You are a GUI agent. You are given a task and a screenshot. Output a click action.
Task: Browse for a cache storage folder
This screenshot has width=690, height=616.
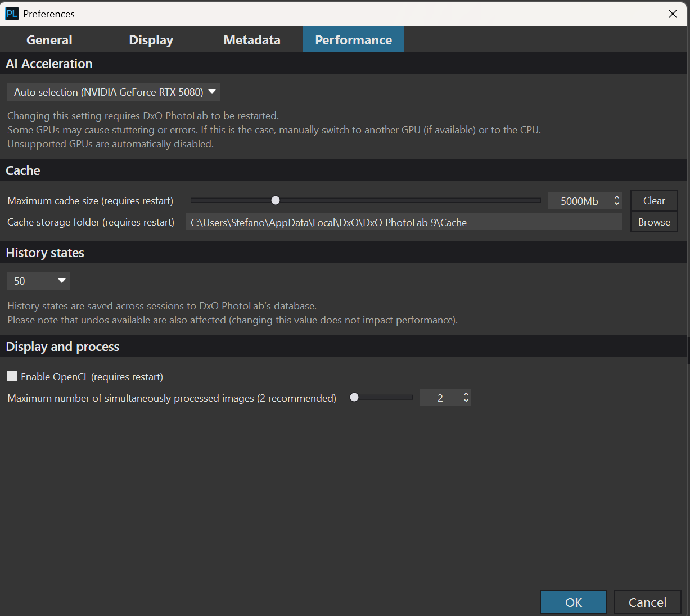point(654,222)
